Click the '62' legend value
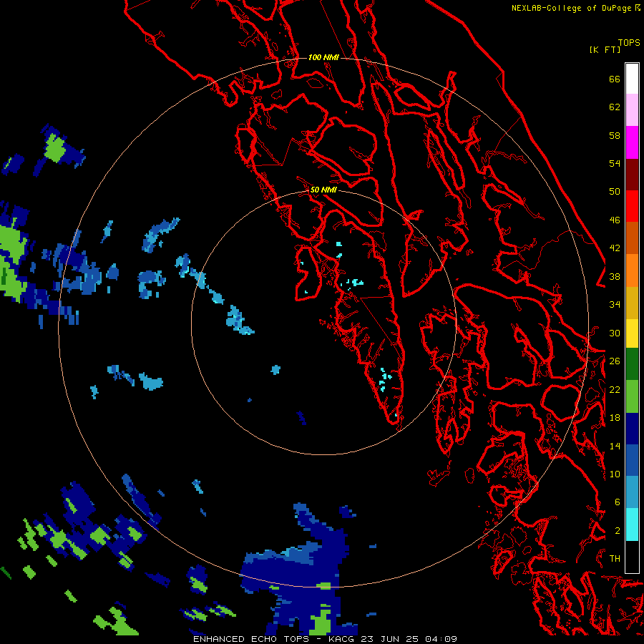644x644 pixels. 615,107
